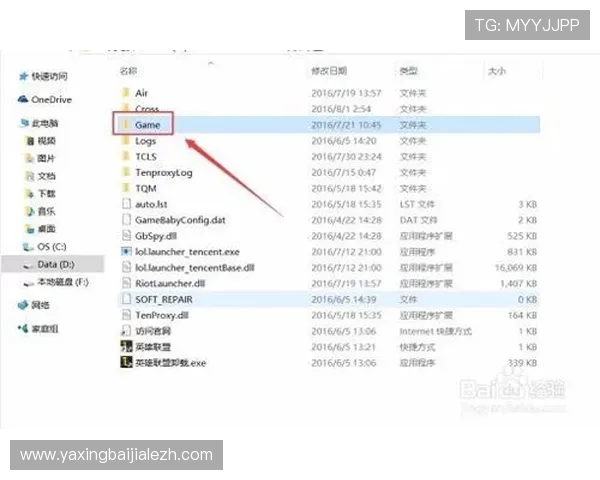Viewport: 600px width, 480px height.
Task: Click the type text LST 文件
Action: [417, 204]
